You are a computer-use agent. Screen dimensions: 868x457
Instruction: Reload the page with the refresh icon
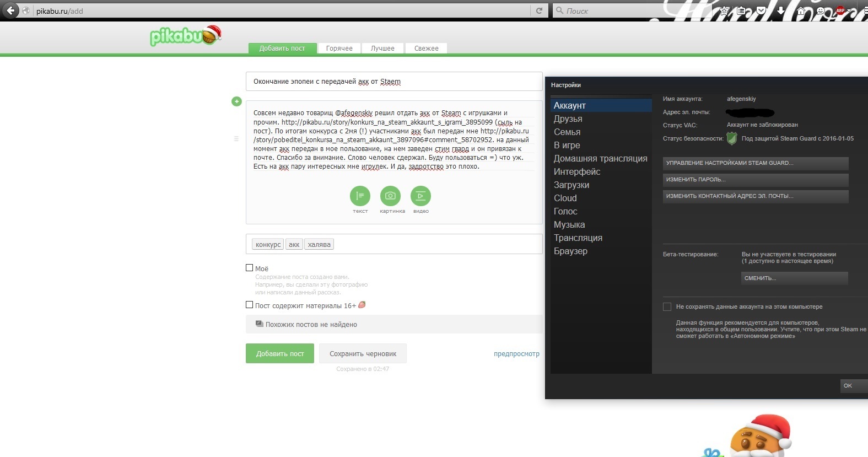click(x=539, y=10)
